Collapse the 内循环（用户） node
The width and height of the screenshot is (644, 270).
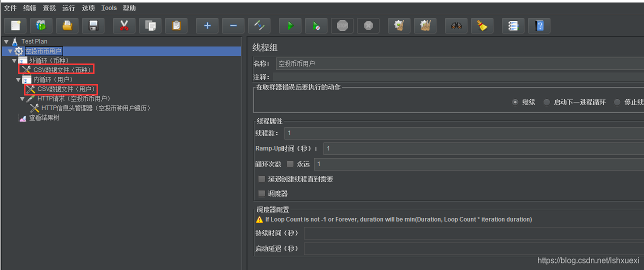[x=18, y=79]
